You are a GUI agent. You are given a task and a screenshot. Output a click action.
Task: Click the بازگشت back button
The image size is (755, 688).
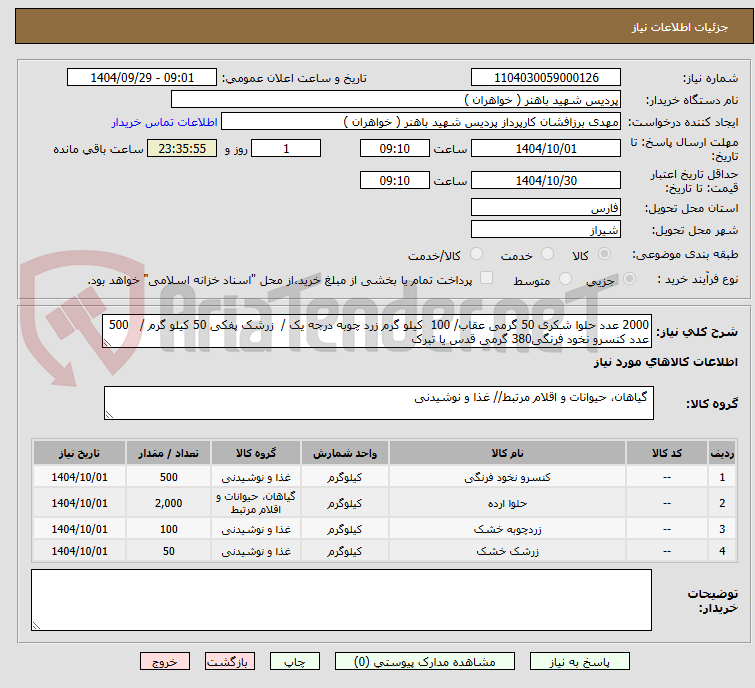click(230, 662)
